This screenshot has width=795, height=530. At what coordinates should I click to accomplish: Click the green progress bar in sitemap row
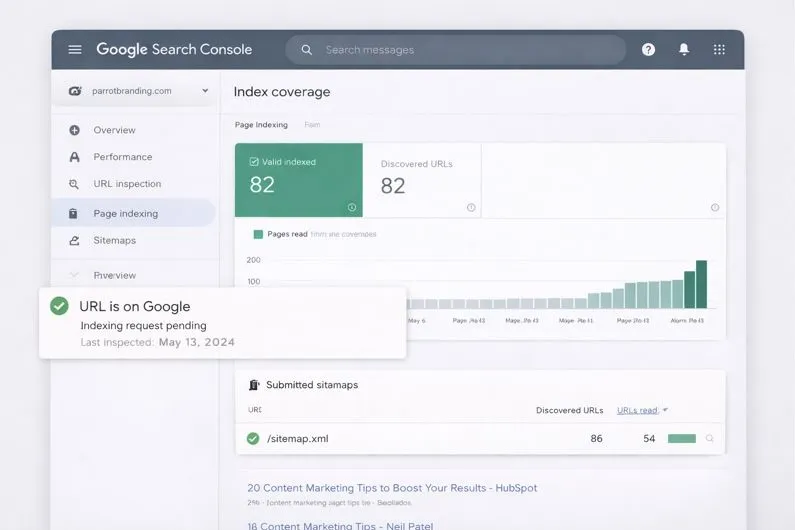pos(681,439)
